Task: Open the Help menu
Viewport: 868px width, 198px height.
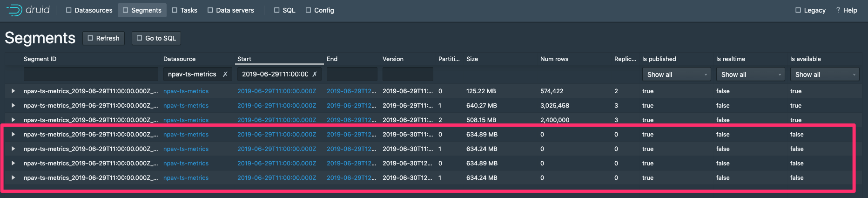Action: (x=847, y=10)
